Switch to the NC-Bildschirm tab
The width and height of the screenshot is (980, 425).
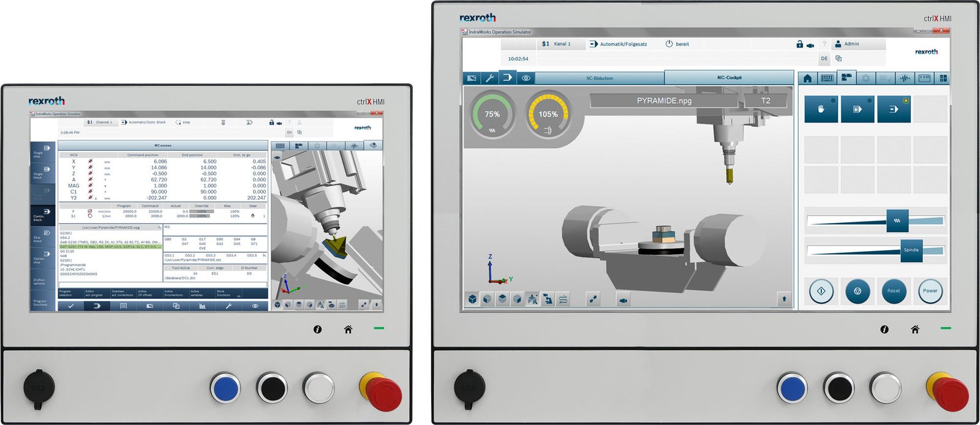click(600, 78)
